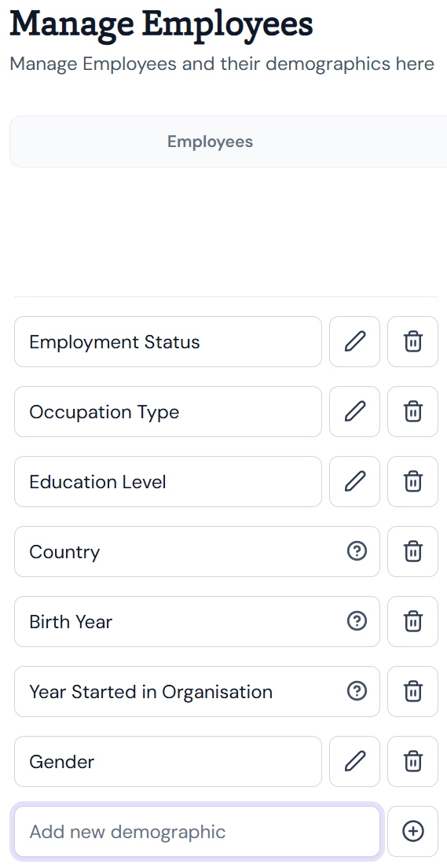Click question mark on Year Started in Organisation
Image resolution: width=447 pixels, height=868 pixels.
point(357,690)
